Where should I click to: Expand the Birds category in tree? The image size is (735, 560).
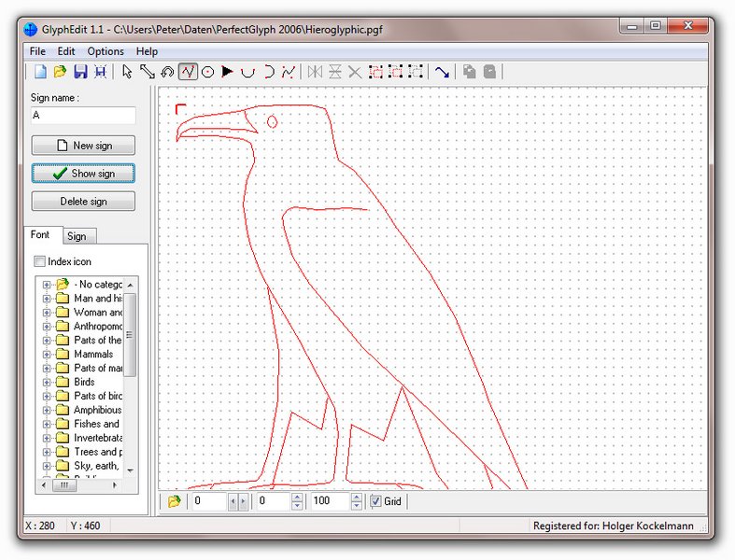point(47,383)
